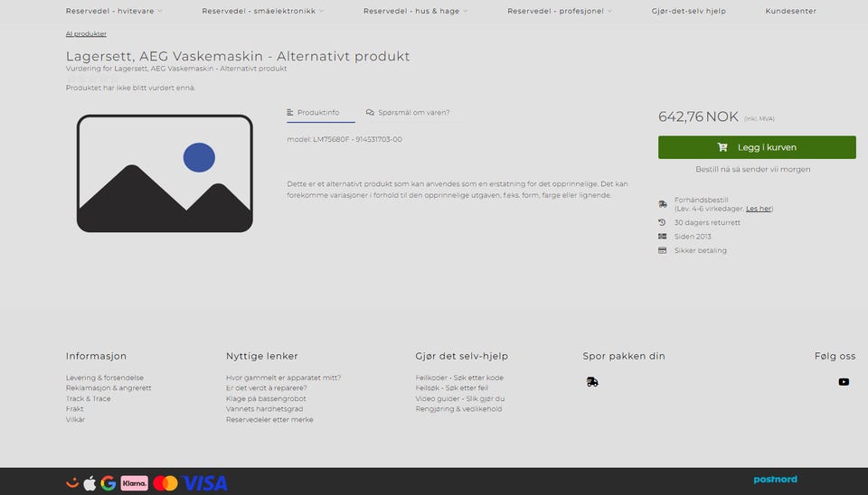
Task: Click model LM75680F - 914531703-00 text
Action: [x=344, y=139]
